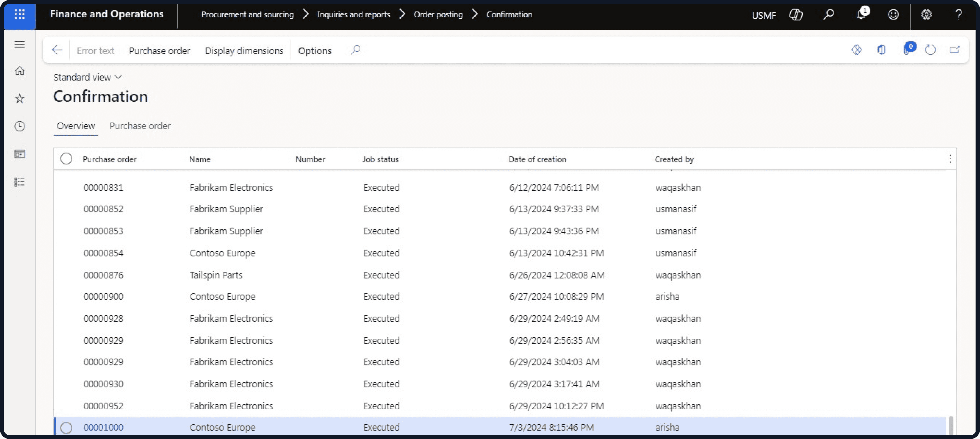The height and width of the screenshot is (439, 980).
Task: Select row checkbox for order 00001000
Action: [x=66, y=428]
